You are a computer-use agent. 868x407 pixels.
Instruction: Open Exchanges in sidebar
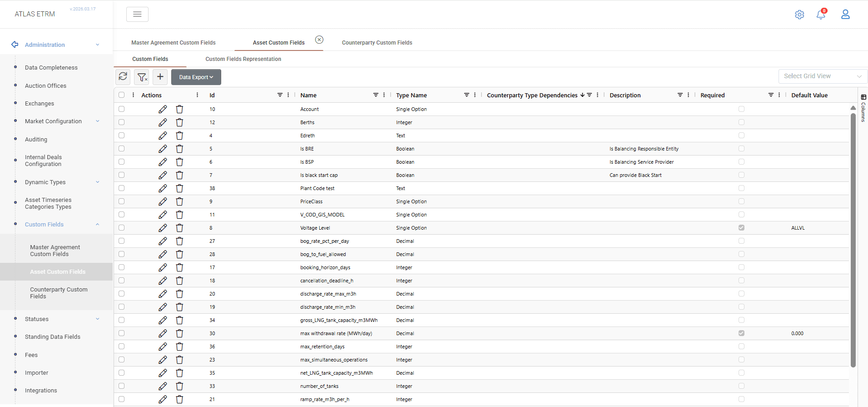pyautogui.click(x=40, y=103)
